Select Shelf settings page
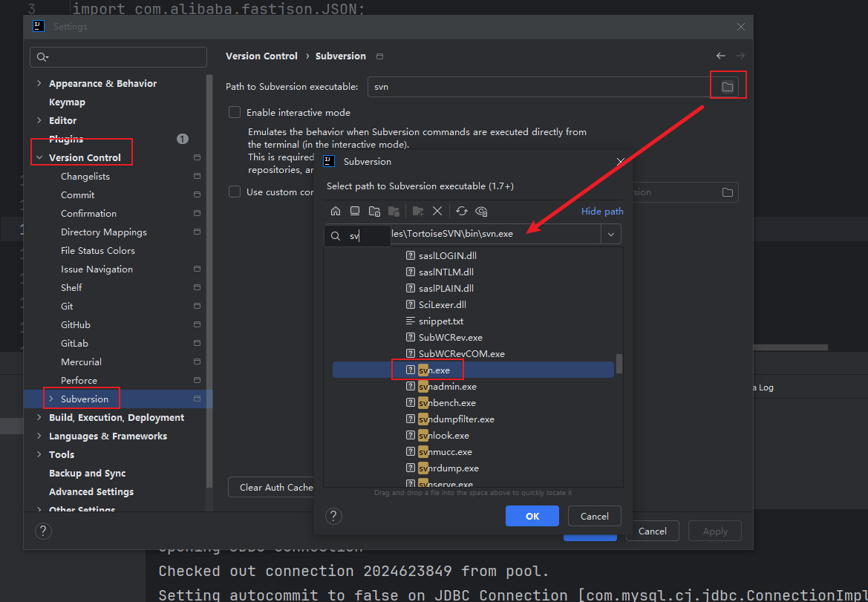Viewport: 868px width, 602px height. pyautogui.click(x=71, y=288)
